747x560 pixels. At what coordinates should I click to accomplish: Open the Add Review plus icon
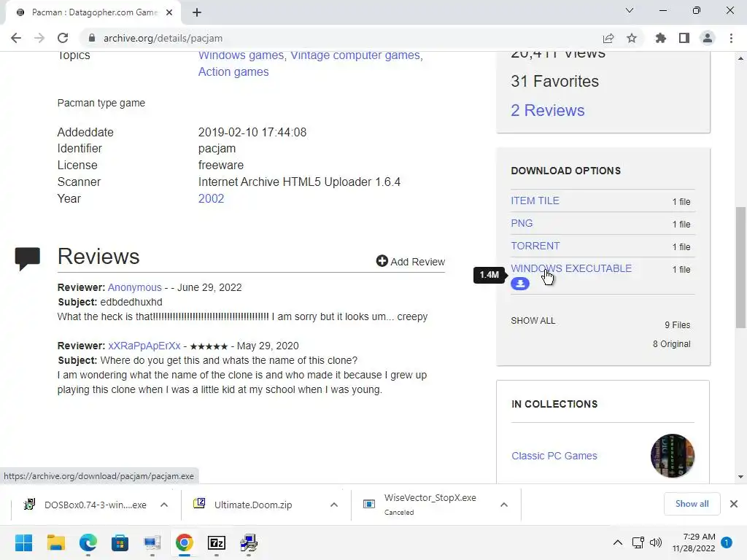[x=382, y=260]
